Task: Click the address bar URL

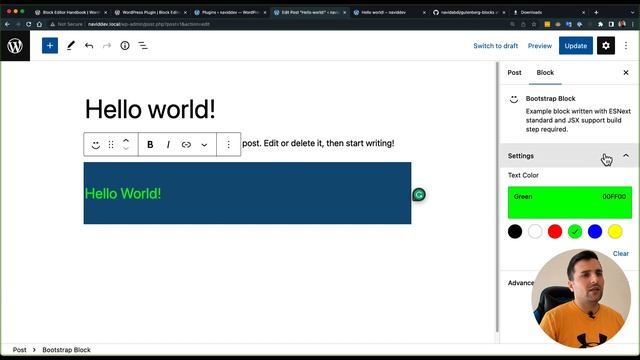Action: coord(149,24)
